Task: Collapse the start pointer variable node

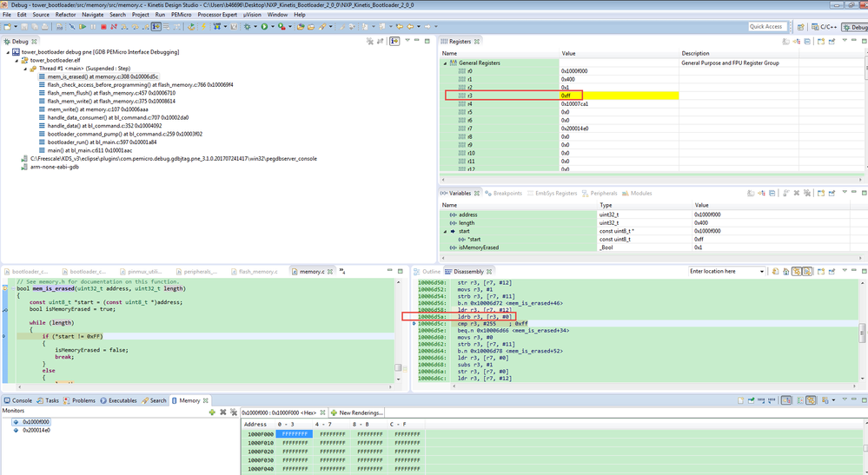Action: pyautogui.click(x=446, y=231)
